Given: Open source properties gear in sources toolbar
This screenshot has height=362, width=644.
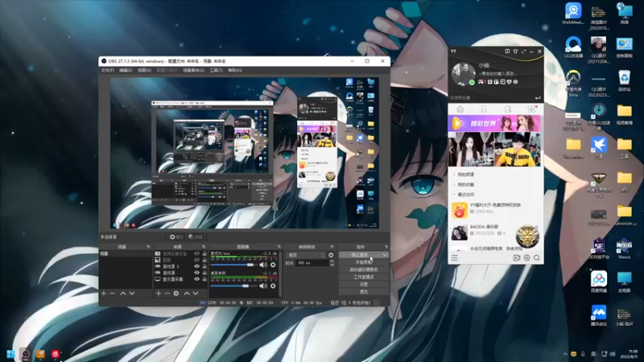Looking at the screenshot, I should pos(176,294).
